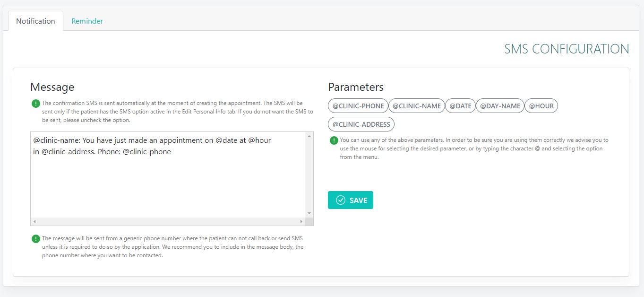Insert the @CLINIC-NAME parameter
644x297 pixels.
[417, 106]
